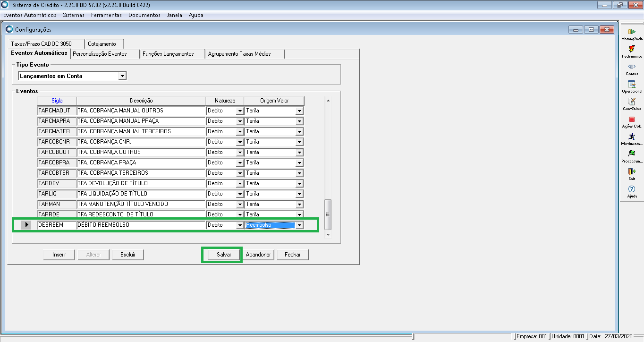Open the Abrangência sidebar icon

[x=632, y=31]
